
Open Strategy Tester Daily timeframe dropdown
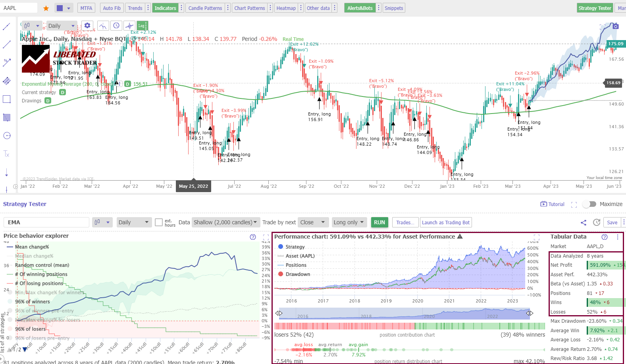click(x=134, y=222)
